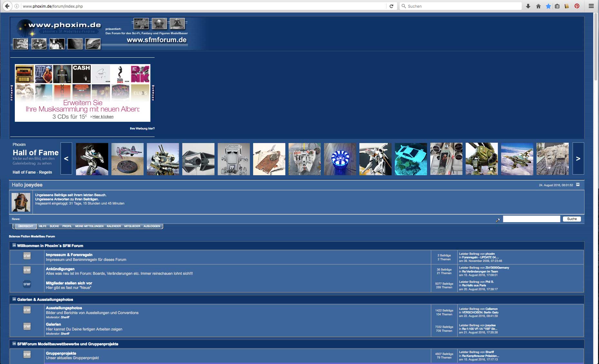Viewport: 599px width, 364px height.
Task: Collapse the Galerien & Ausstellungsphotos category
Action: pos(14,299)
